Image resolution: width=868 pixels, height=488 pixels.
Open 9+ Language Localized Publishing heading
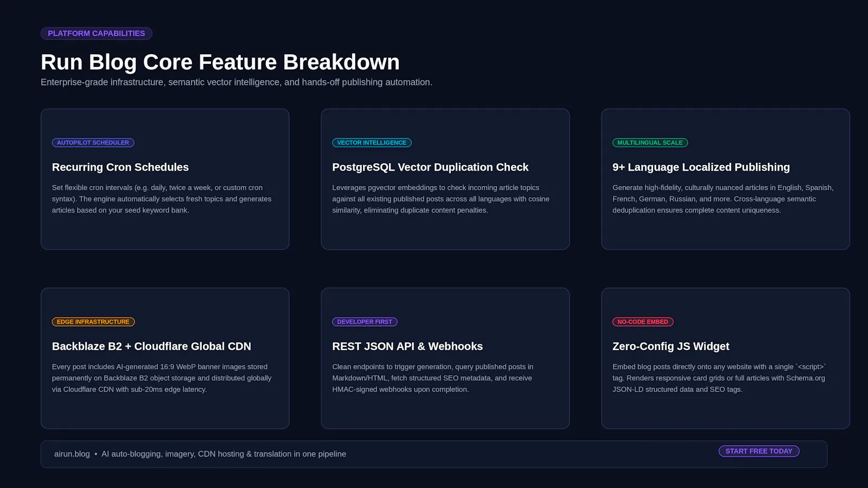tap(701, 167)
